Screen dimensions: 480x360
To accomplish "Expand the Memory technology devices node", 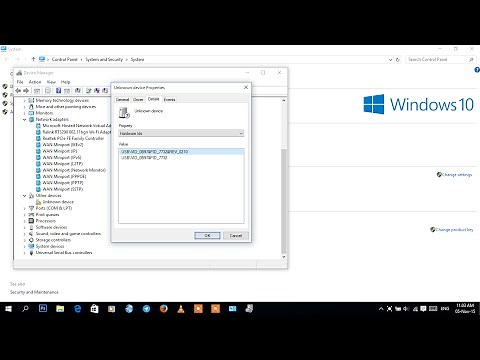I will (x=24, y=100).
